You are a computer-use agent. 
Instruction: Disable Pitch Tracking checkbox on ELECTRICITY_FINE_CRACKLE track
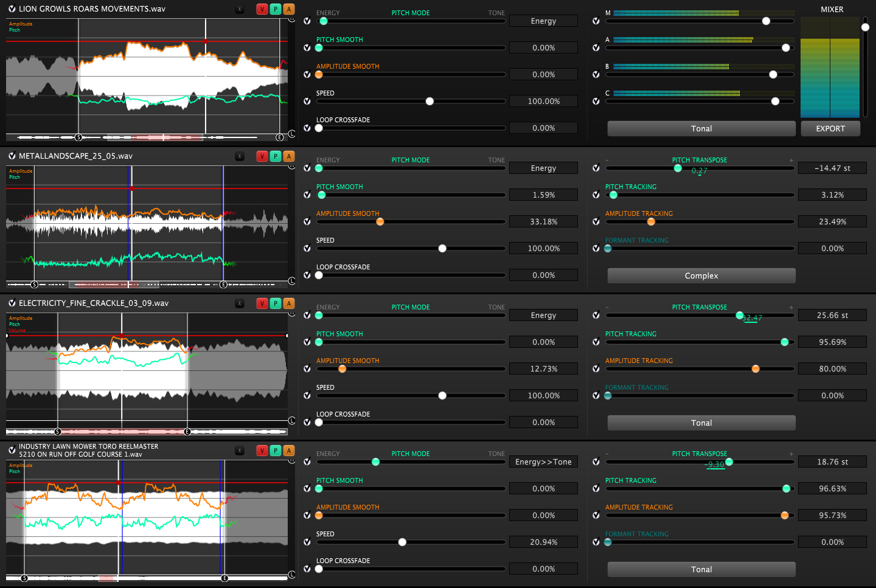596,342
